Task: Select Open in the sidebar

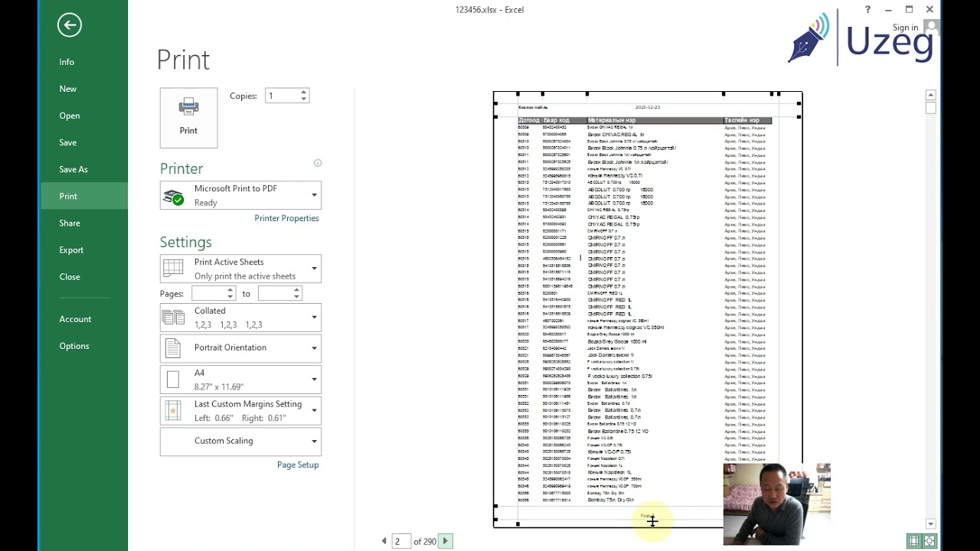Action: [x=70, y=116]
